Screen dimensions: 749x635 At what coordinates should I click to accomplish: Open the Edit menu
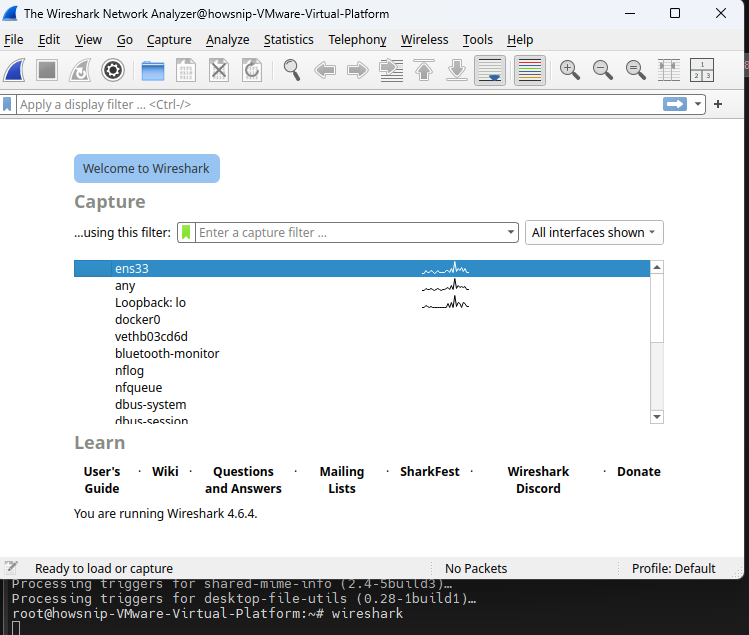[49, 40]
